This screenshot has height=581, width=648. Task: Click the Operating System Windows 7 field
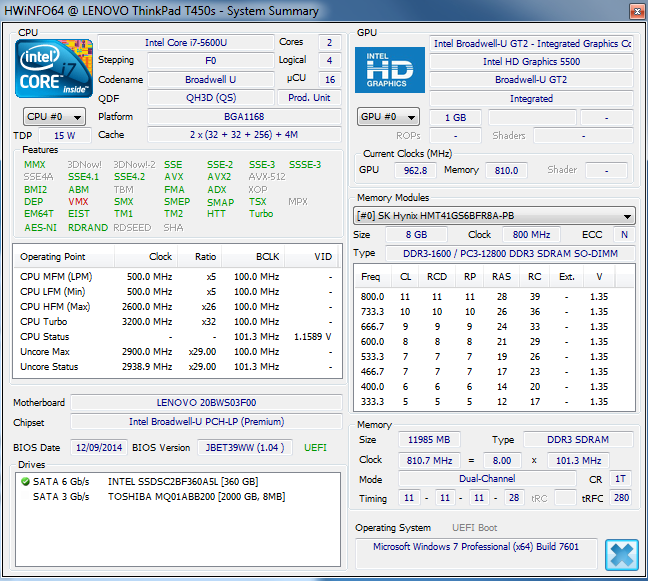[476, 547]
